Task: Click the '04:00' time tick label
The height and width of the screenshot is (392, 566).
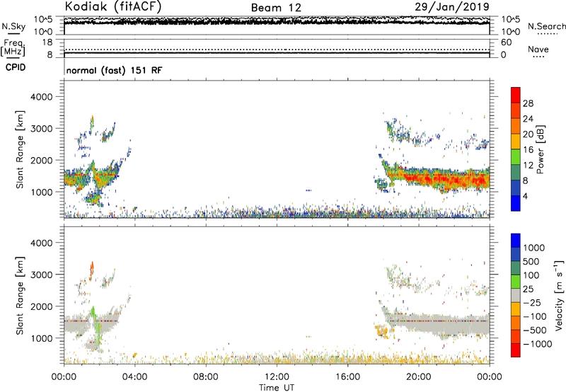Action: 134,377
